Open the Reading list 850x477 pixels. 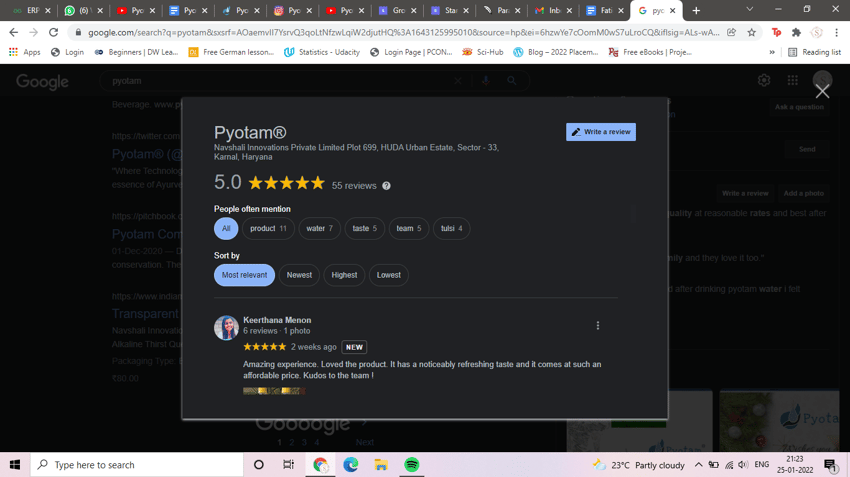click(x=814, y=52)
